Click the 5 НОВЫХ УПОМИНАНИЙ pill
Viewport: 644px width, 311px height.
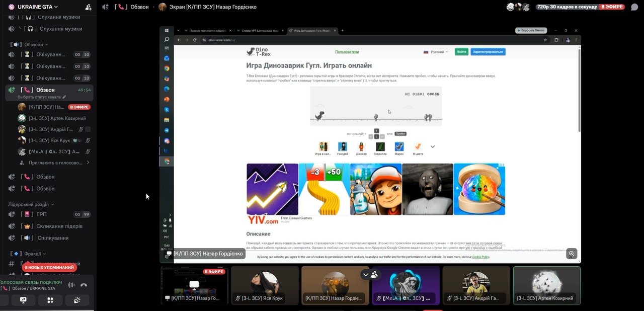(x=50, y=267)
